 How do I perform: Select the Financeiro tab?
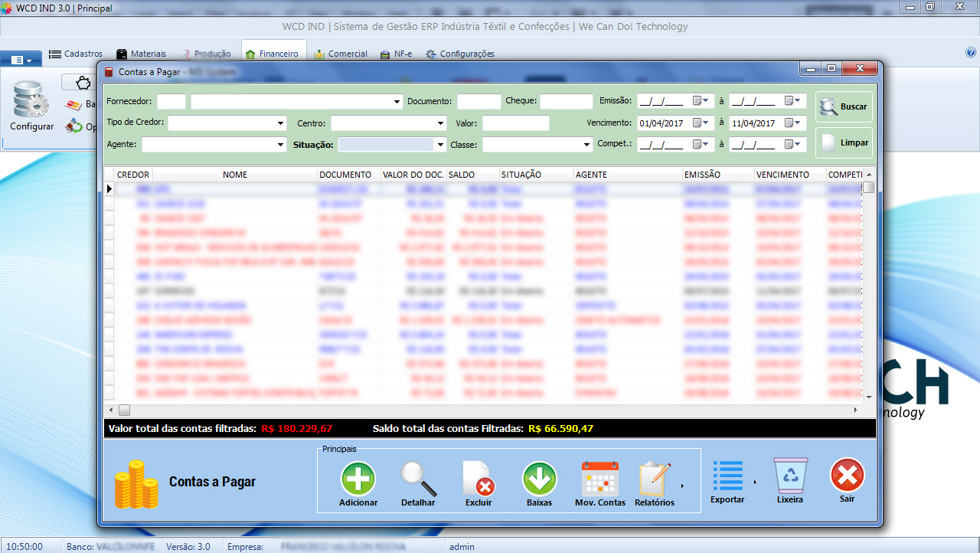[x=273, y=54]
